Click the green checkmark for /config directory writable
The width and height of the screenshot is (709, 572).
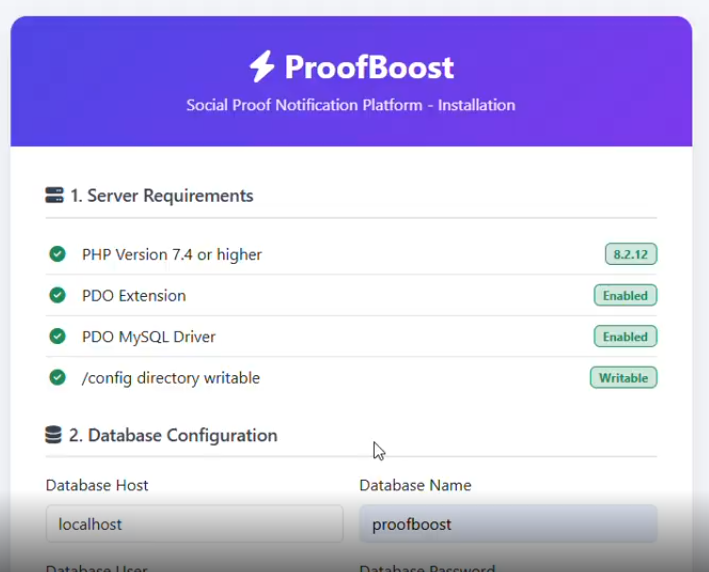pyautogui.click(x=57, y=378)
